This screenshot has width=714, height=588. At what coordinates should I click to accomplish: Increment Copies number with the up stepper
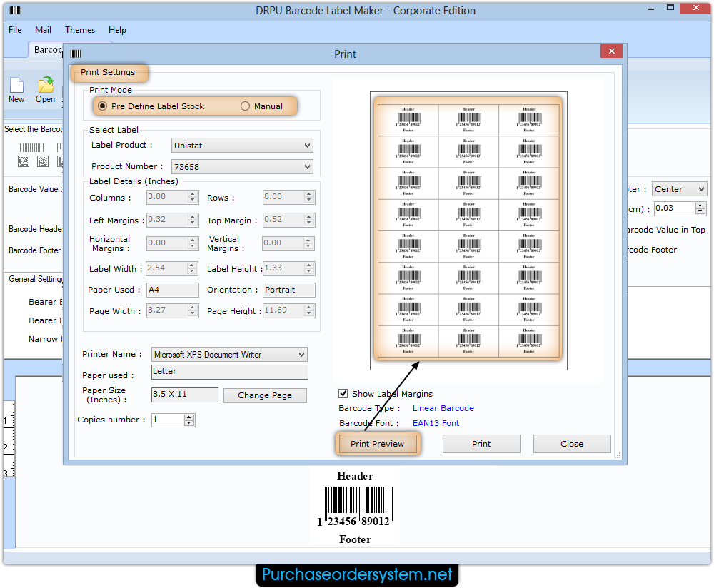click(x=188, y=417)
